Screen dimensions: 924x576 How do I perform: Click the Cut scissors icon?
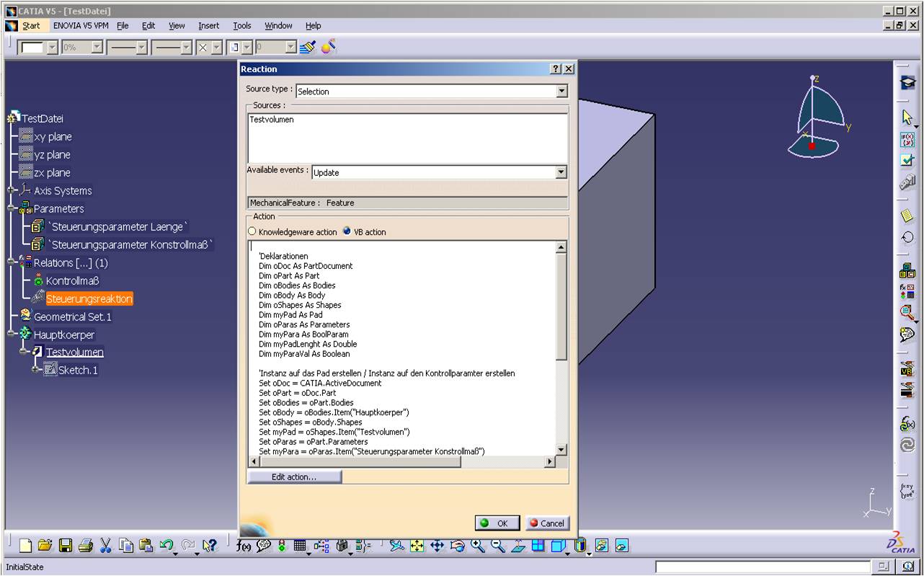(106, 546)
